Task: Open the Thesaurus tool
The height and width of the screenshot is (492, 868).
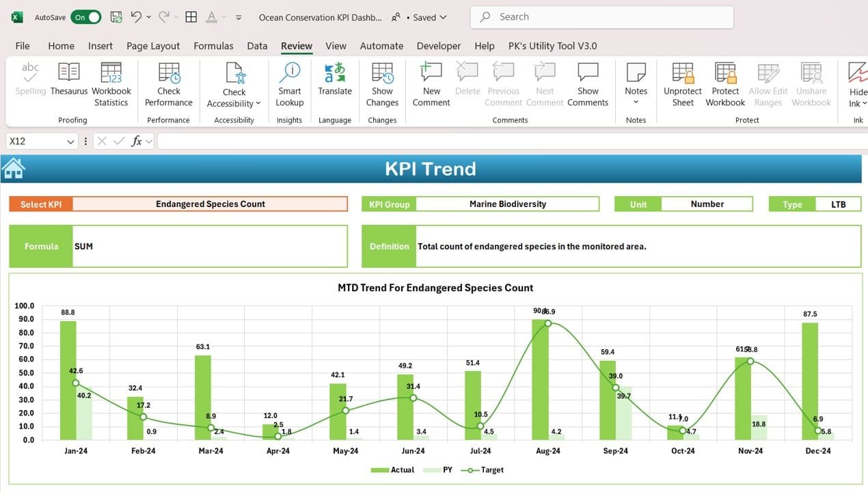Action: pyautogui.click(x=69, y=79)
